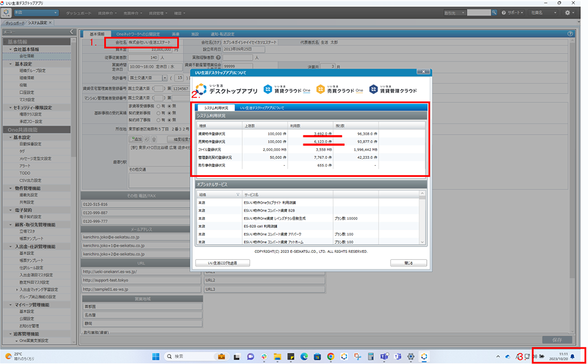The image size is (588, 364).
Task: Click the trash icon next to the 追加 button
Action: click(x=153, y=139)
